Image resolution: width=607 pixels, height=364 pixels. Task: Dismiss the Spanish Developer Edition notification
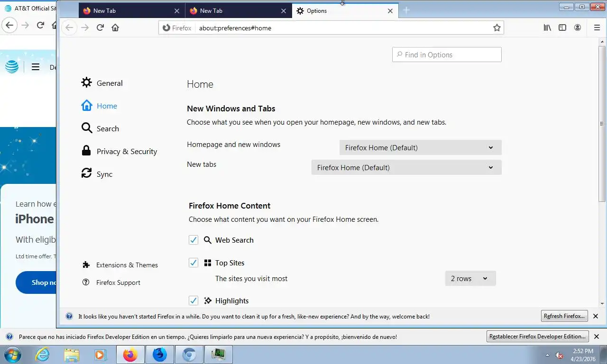(x=598, y=337)
